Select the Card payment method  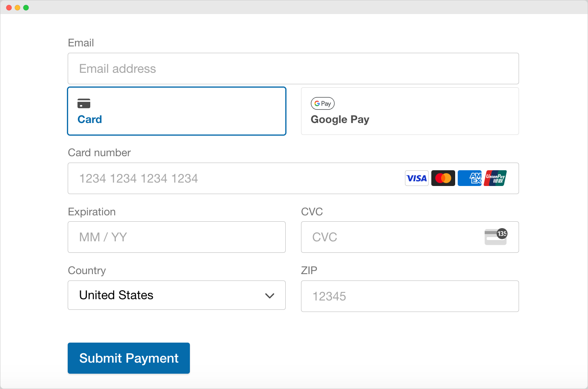(177, 111)
